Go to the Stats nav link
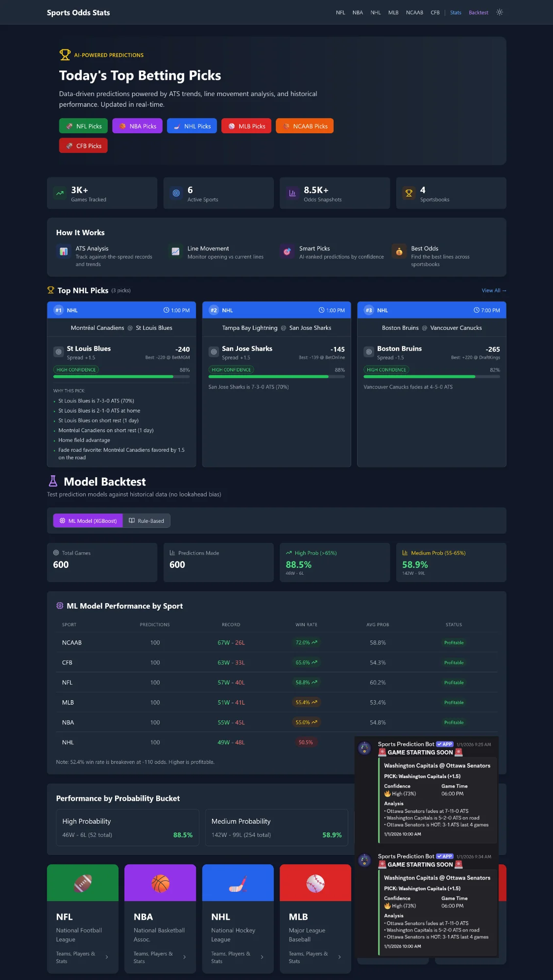Screen dimensions: 553x980 [x=456, y=13]
